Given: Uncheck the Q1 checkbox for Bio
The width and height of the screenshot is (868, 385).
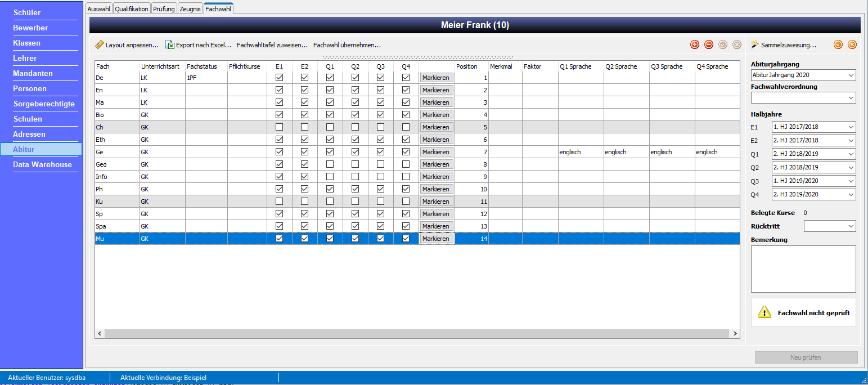Looking at the screenshot, I should [330, 115].
